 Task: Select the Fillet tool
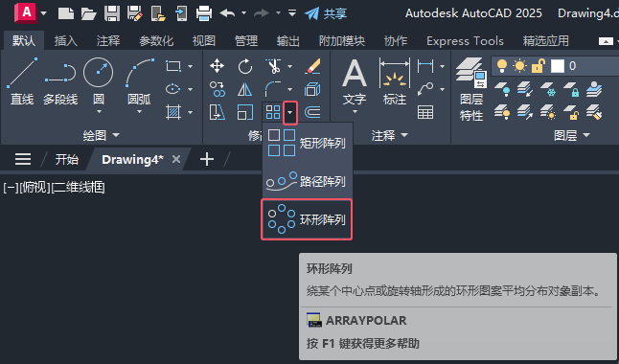[273, 89]
